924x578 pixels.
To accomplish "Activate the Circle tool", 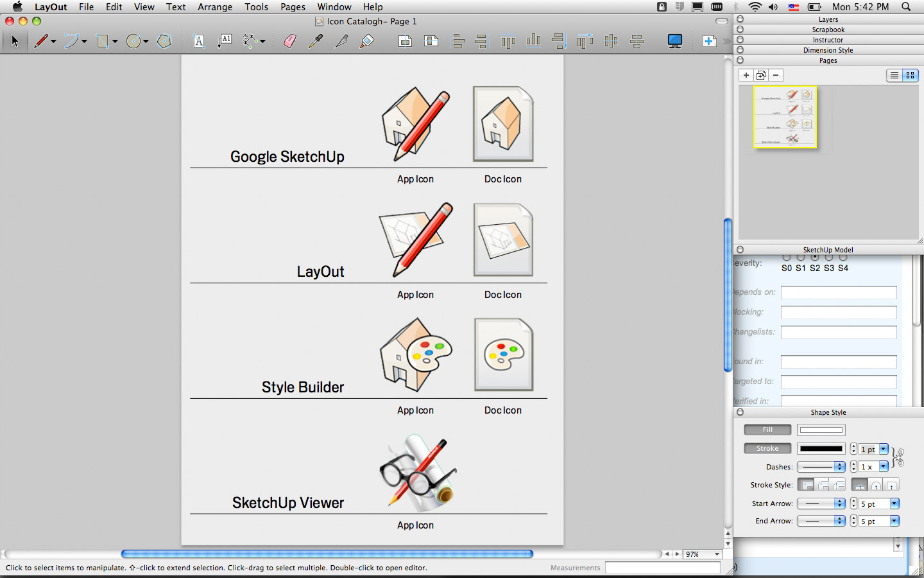I will pyautogui.click(x=133, y=41).
